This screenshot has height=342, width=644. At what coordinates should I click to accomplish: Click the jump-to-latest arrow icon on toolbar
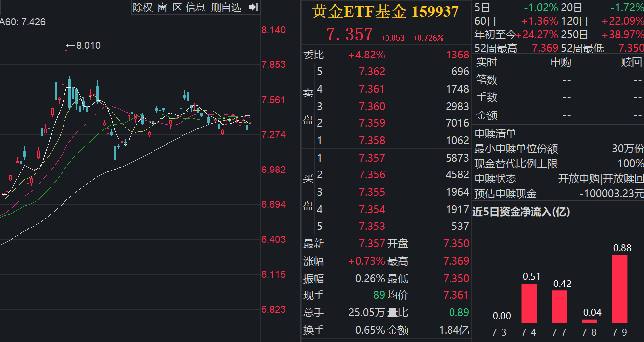point(253,8)
